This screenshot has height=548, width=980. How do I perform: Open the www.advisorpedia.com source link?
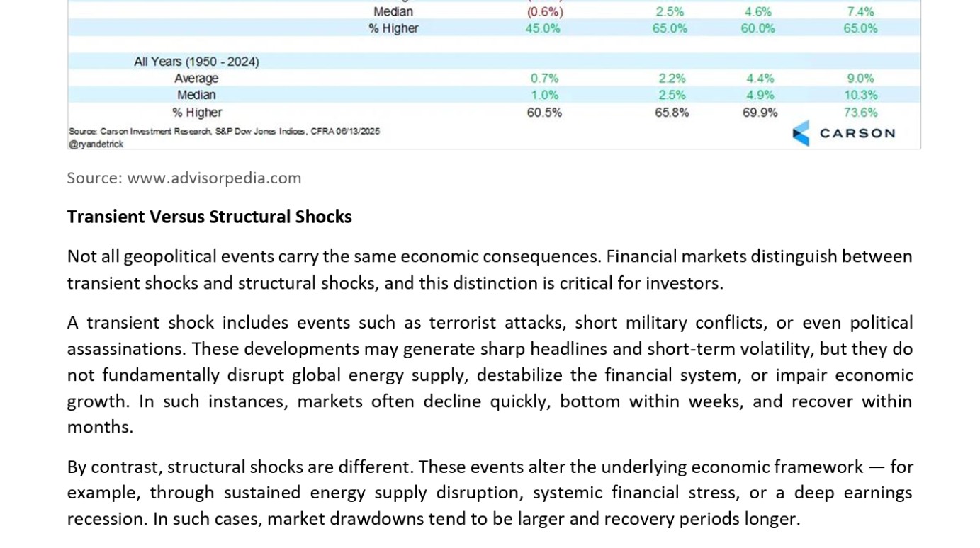point(214,178)
